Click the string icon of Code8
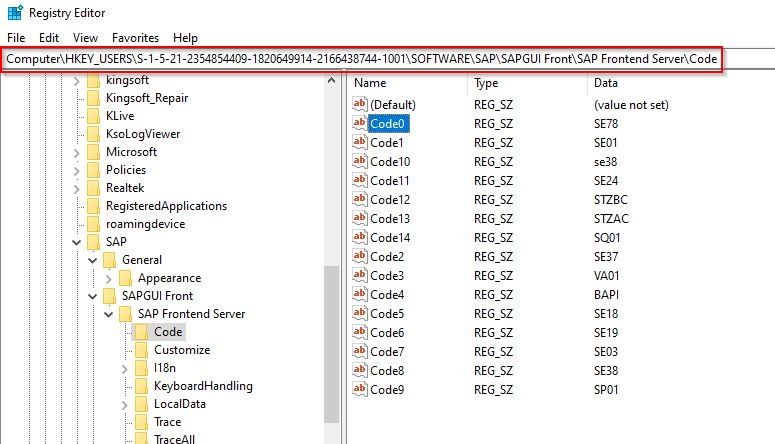 click(360, 370)
